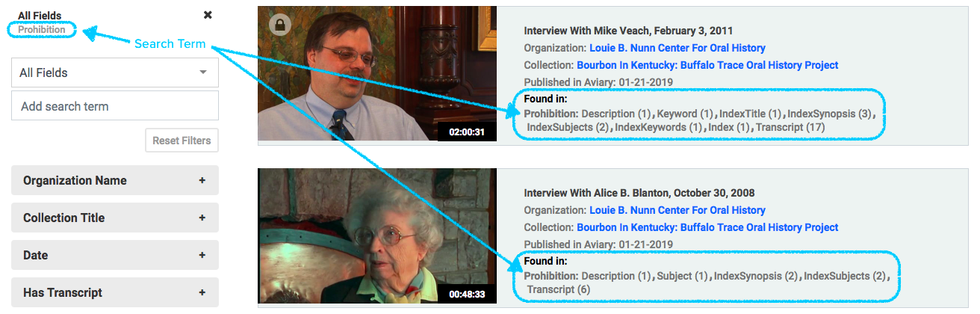Click the Prohibition search term tag
This screenshot has height=314, width=980.
(42, 30)
